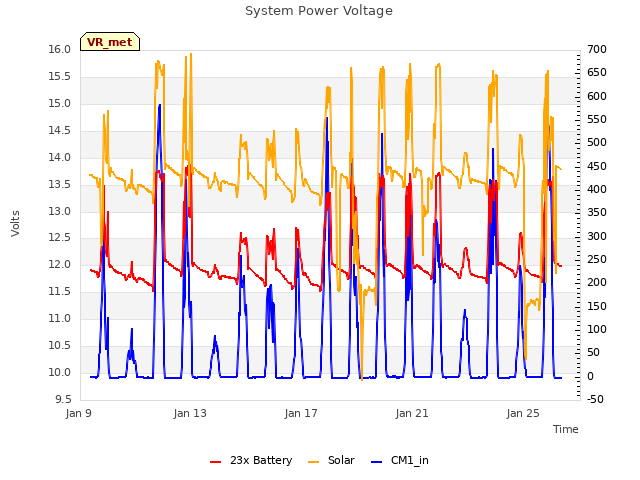
Task: Click the 150 right axis value
Action: click(597, 306)
